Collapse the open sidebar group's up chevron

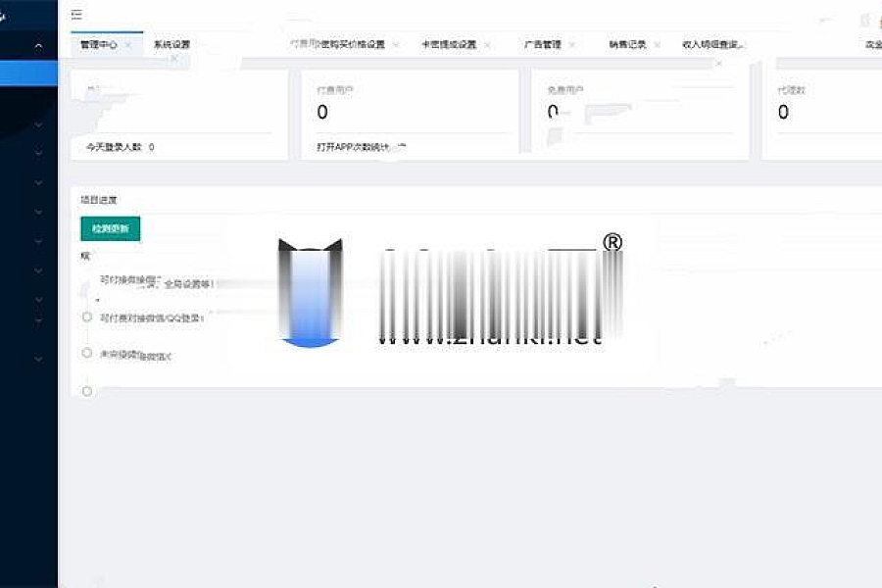tap(38, 47)
